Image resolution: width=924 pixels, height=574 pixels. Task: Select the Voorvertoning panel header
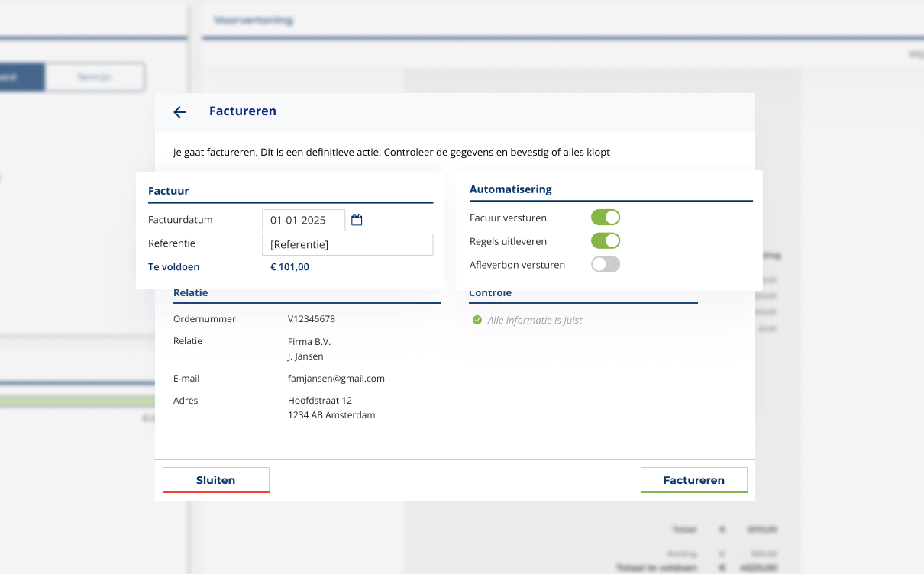(254, 21)
